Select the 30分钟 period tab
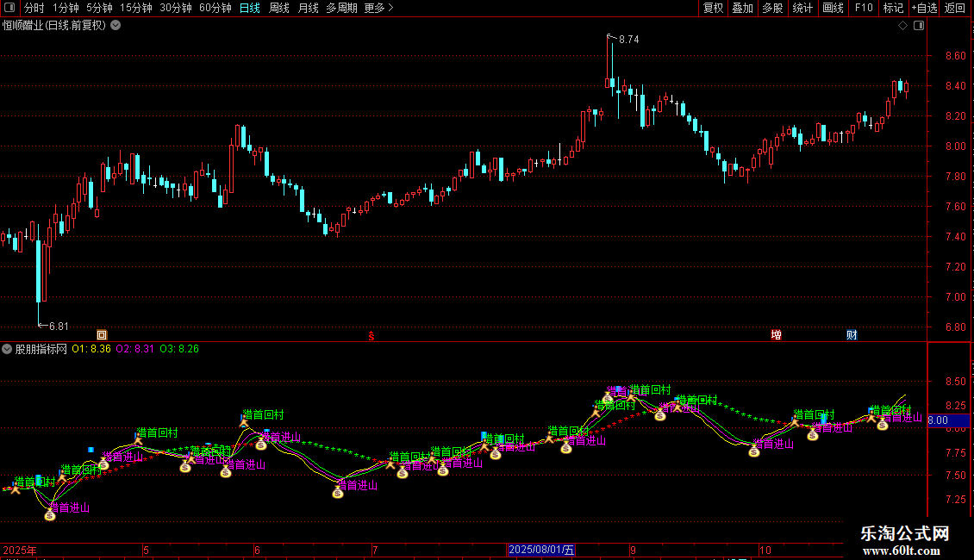Viewport: 974px width, 560px height. click(176, 8)
